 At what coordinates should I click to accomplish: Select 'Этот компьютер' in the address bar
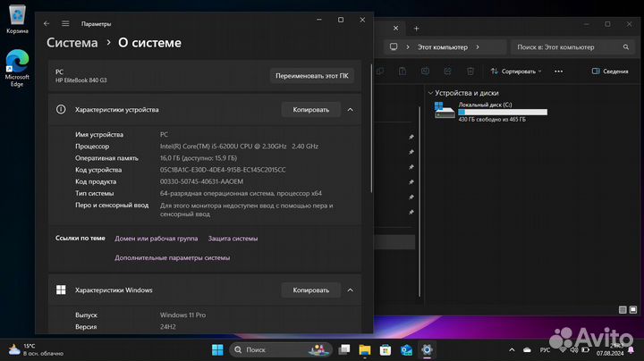443,47
